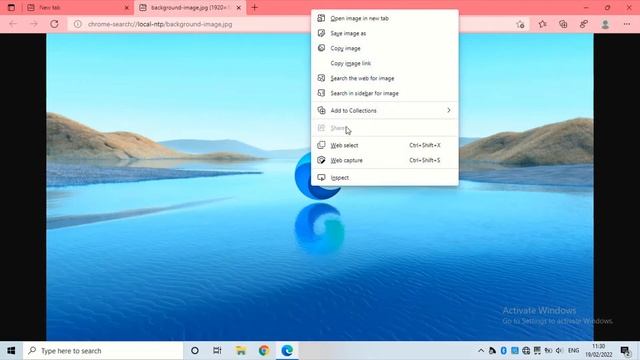The image size is (640, 360).
Task: Click the Web select icon
Action: 321,145
